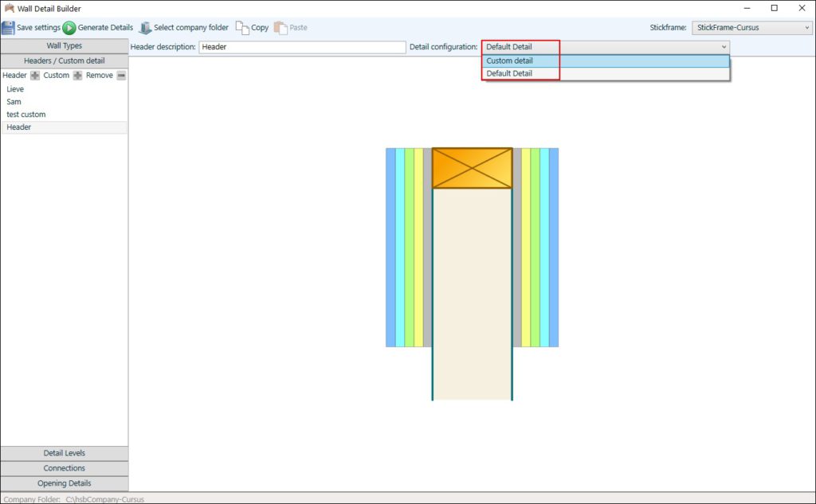The image size is (816, 504).
Task: Click the Select company folder label
Action: point(191,28)
